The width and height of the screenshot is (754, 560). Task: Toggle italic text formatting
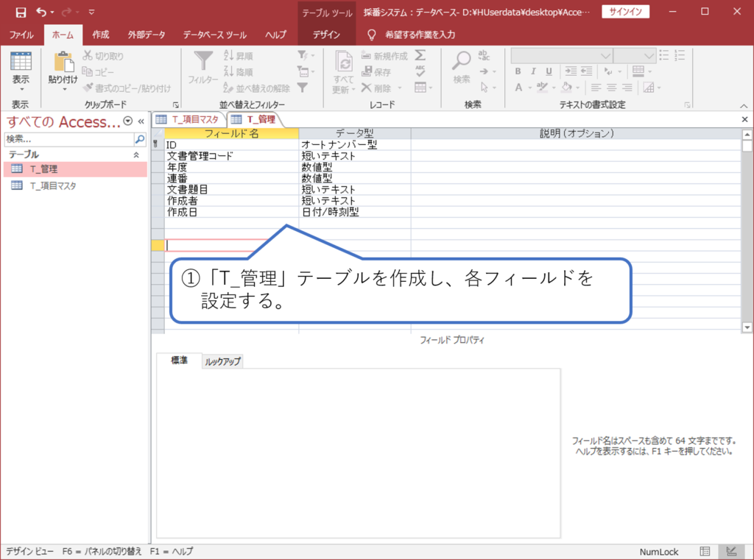(533, 71)
